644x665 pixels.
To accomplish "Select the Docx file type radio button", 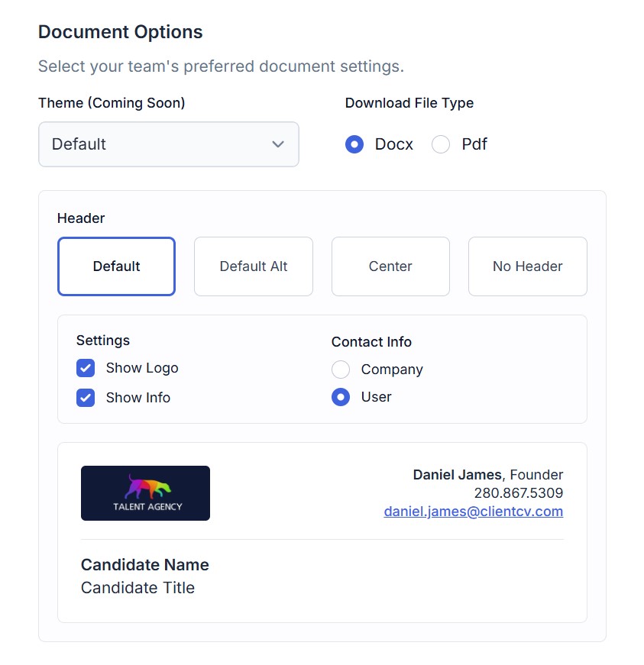I will pos(354,144).
